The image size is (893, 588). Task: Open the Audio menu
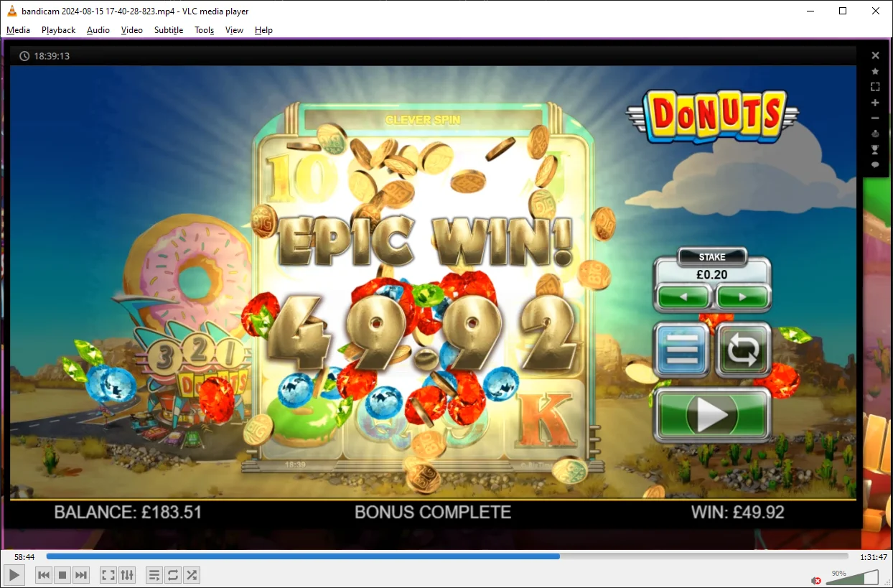point(98,30)
